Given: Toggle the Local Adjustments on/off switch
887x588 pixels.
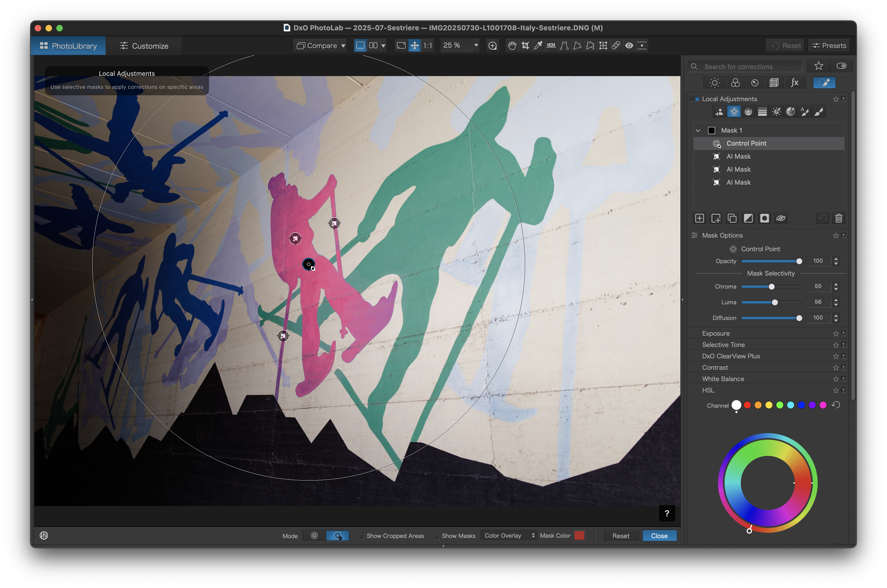Looking at the screenshot, I should coord(694,99).
